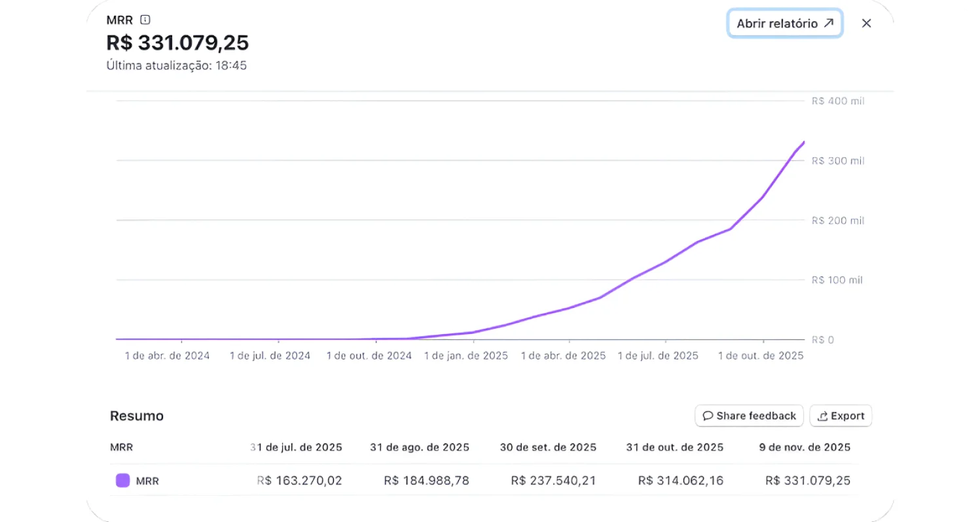The width and height of the screenshot is (980, 522).
Task: Click the R$ 314.062,16 table cell
Action: [680, 481]
